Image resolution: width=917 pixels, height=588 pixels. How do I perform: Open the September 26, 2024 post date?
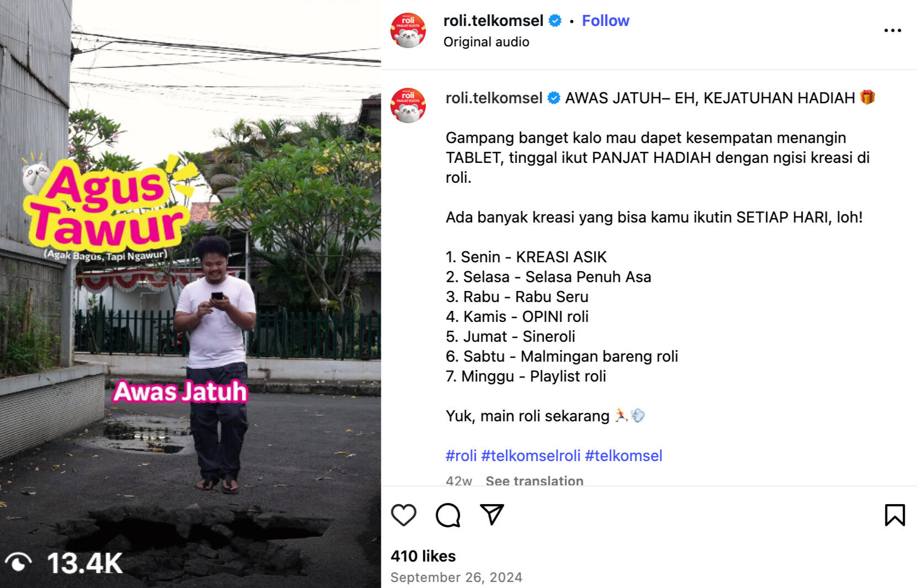tap(456, 578)
